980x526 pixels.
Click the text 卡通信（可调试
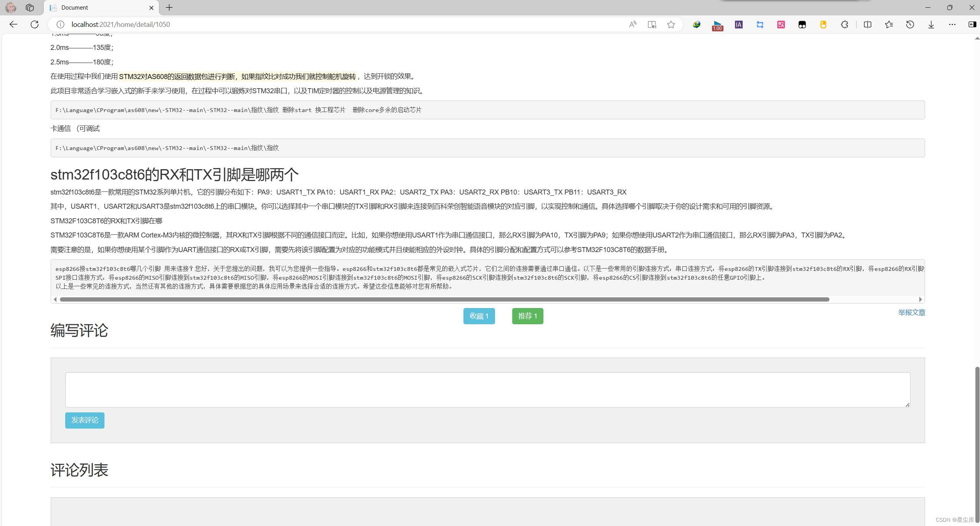(75, 129)
